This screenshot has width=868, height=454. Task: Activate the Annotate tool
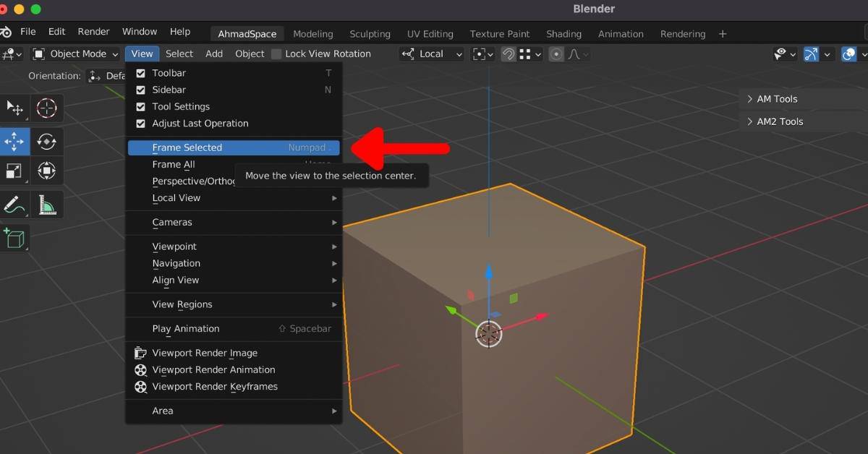pyautogui.click(x=15, y=205)
